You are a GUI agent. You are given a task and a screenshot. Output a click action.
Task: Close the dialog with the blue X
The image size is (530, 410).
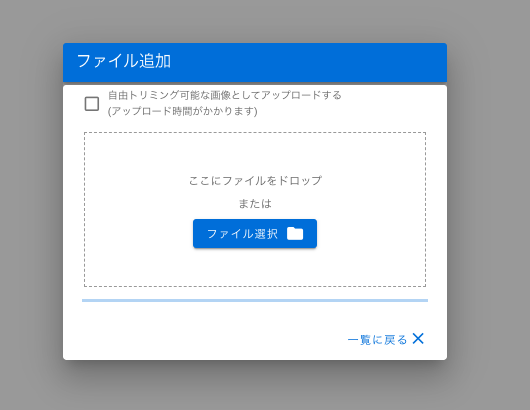point(418,338)
